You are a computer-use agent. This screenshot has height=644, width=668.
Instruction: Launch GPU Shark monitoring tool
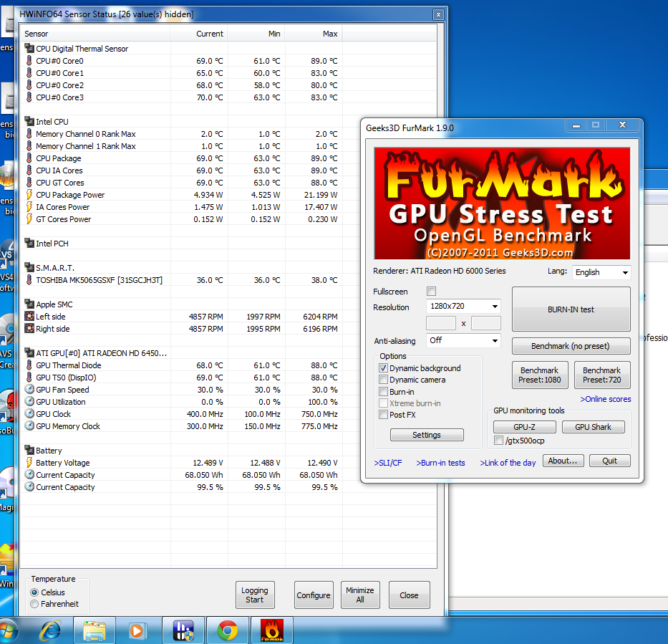click(593, 427)
